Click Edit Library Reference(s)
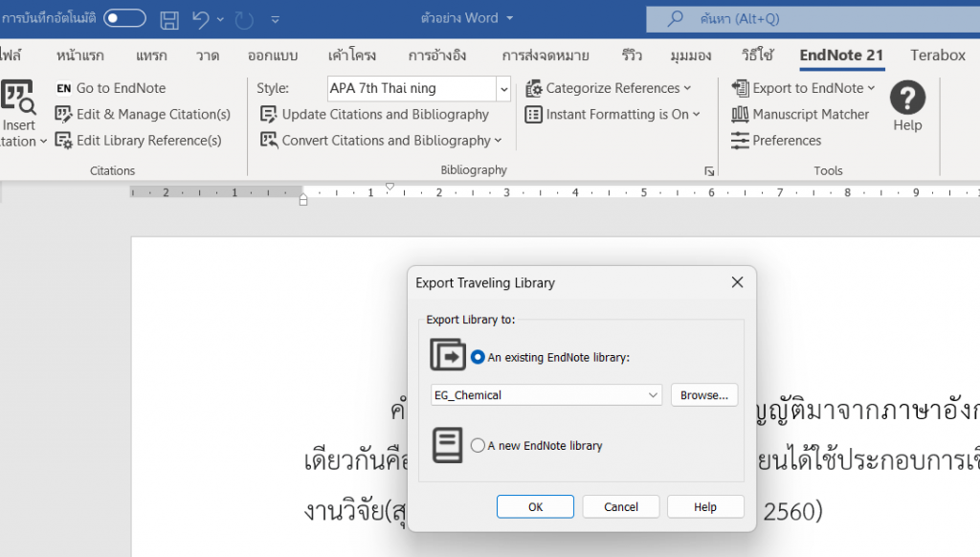This screenshot has height=557, width=980. point(138,141)
